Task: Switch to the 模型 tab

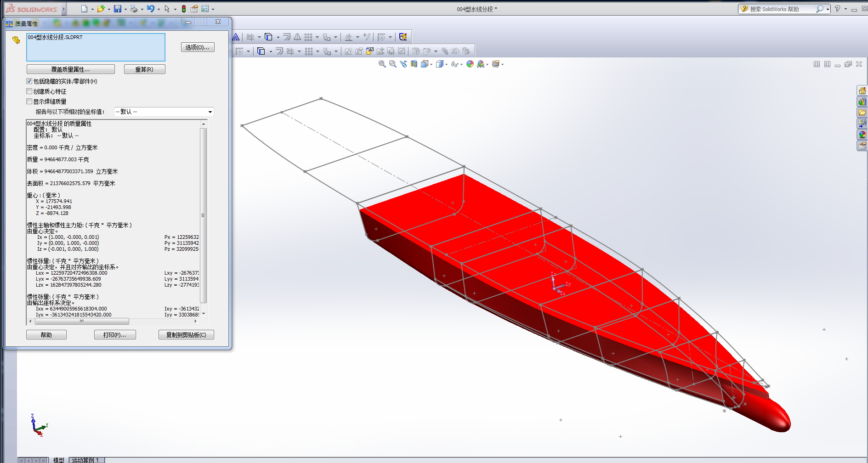Action: 58,460
